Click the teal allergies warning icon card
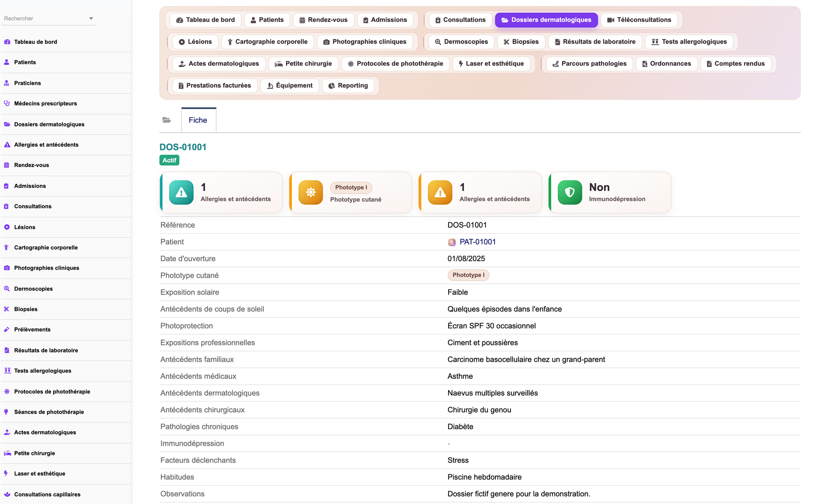Viewport: 815px width, 504px height. point(181,193)
